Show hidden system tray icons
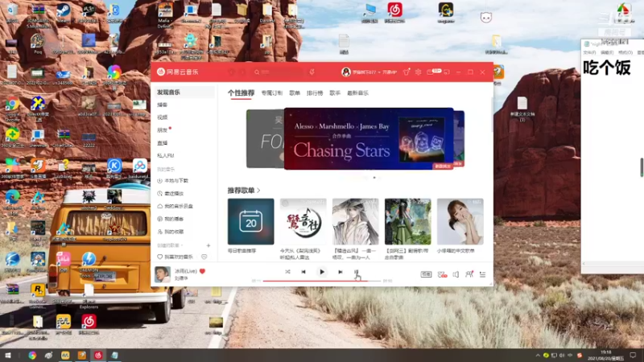Image resolution: width=644 pixels, height=362 pixels. (x=538, y=356)
